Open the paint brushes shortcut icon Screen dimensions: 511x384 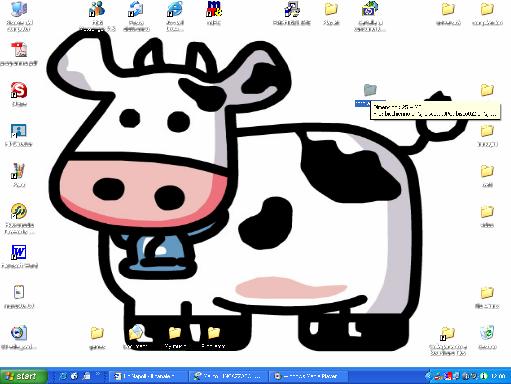click(x=19, y=171)
